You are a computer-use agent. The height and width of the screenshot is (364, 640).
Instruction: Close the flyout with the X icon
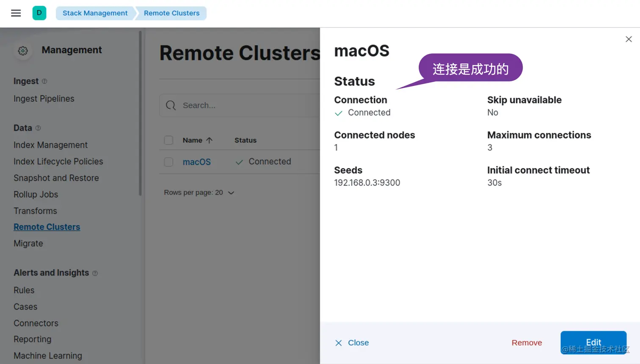pos(629,39)
